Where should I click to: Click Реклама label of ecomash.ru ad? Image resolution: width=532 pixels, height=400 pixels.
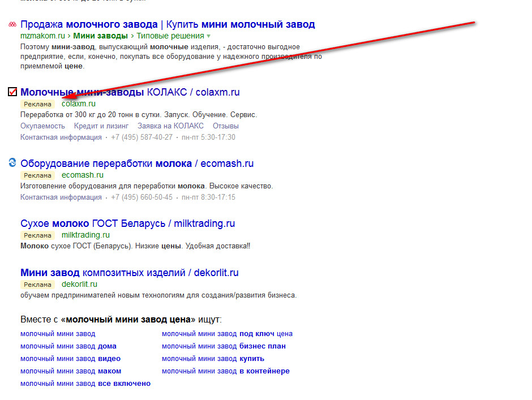coord(37,175)
